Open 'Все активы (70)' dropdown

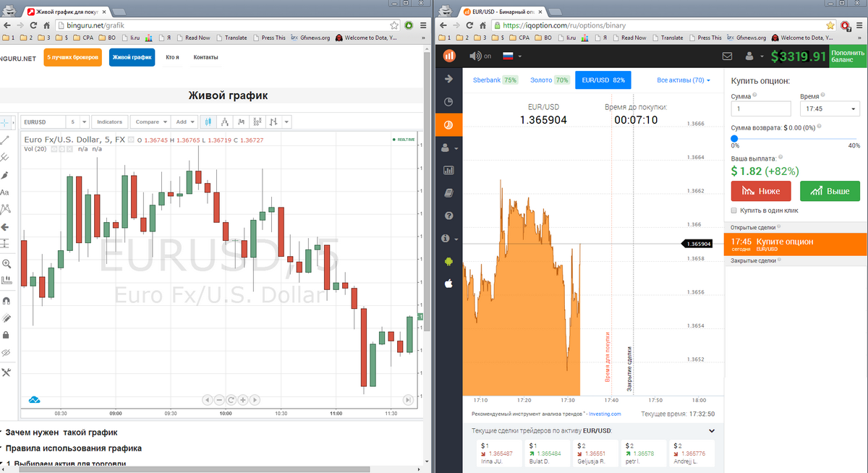click(684, 80)
